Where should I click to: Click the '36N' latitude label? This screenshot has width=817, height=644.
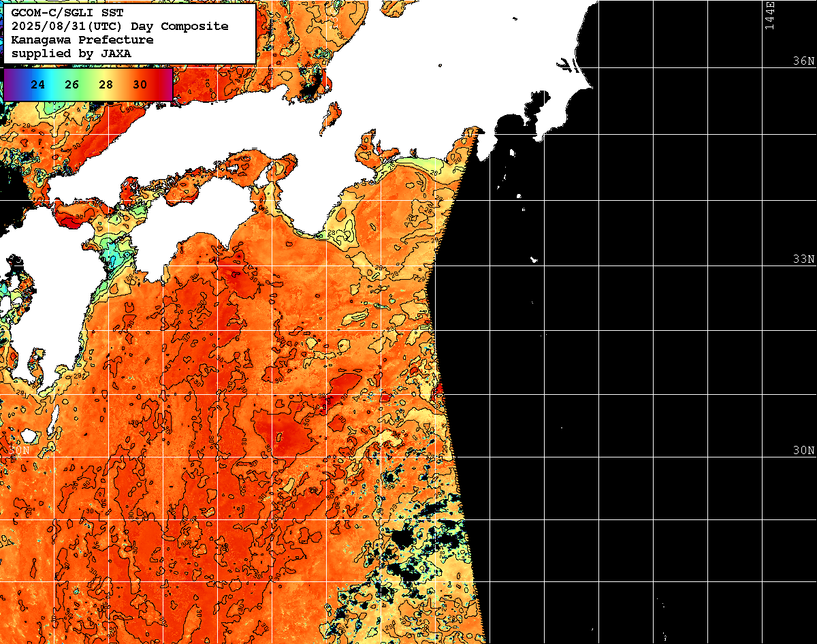pyautogui.click(x=803, y=61)
